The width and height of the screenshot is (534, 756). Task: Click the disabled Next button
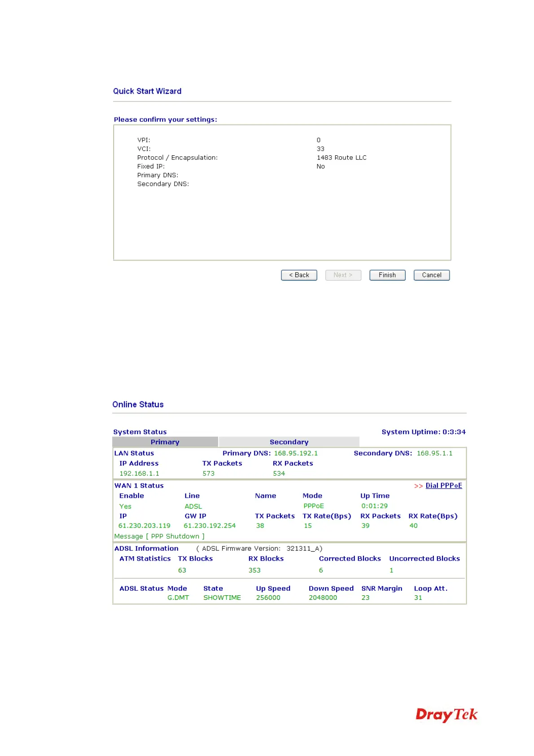click(x=343, y=275)
